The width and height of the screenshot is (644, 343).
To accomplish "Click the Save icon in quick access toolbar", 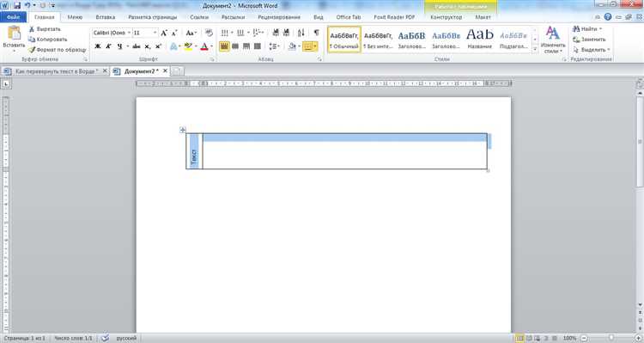I will [17, 5].
